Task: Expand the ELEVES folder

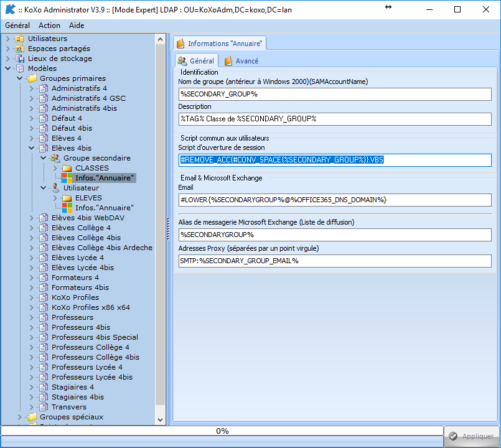Action: [55, 198]
